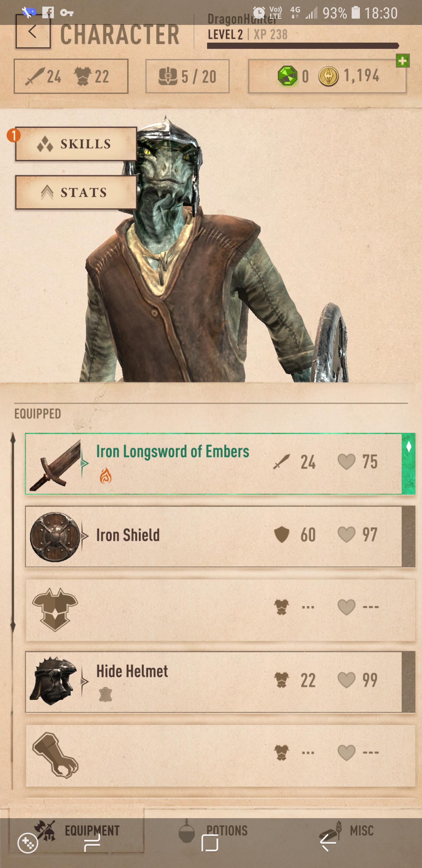This screenshot has width=422, height=868.
Task: Switch to the POTIONS tab
Action: coord(213,830)
